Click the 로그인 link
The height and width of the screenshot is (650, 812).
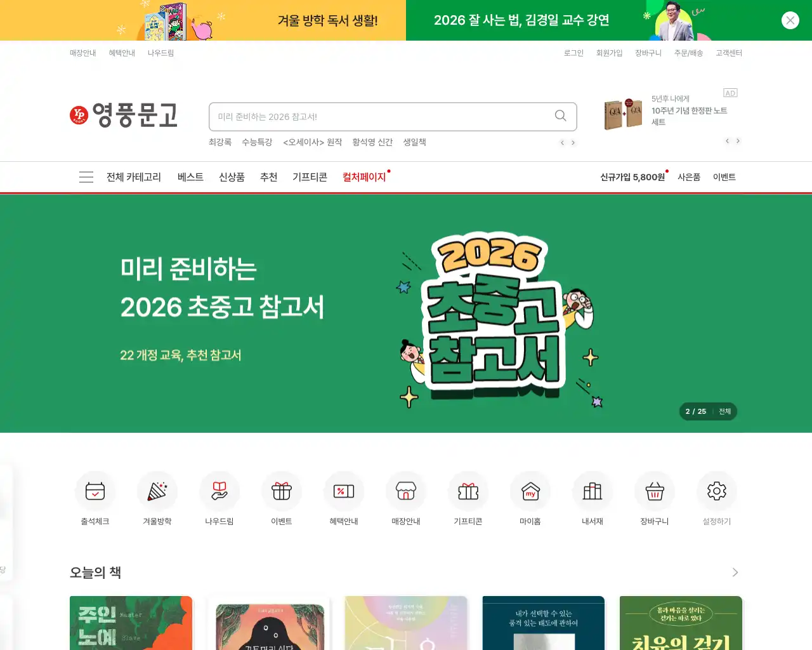573,53
